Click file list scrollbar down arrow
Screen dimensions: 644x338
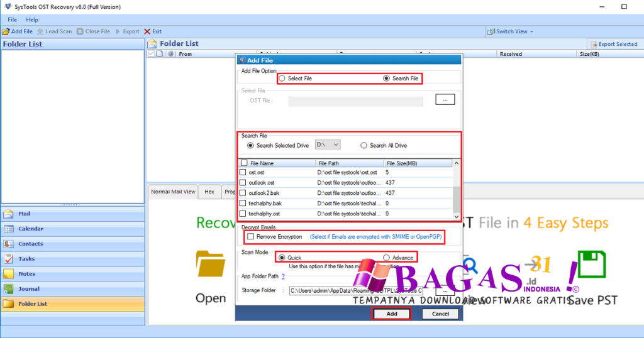[457, 216]
